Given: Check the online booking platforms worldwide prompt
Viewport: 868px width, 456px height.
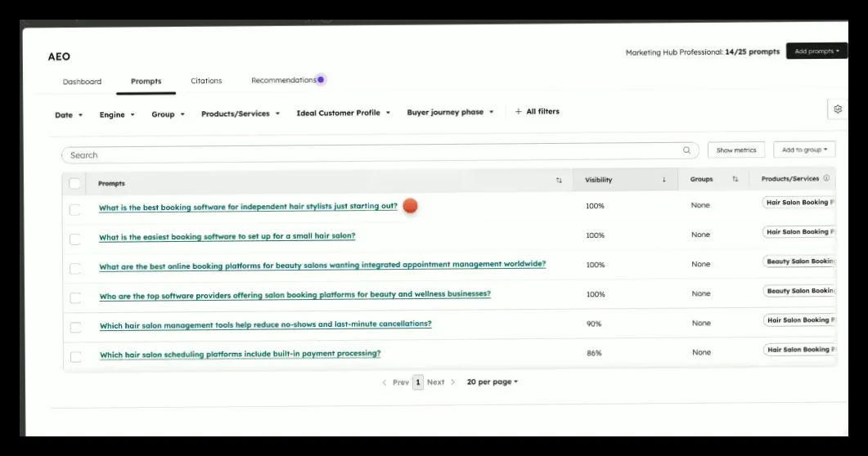Looking at the screenshot, I should (x=74, y=269).
